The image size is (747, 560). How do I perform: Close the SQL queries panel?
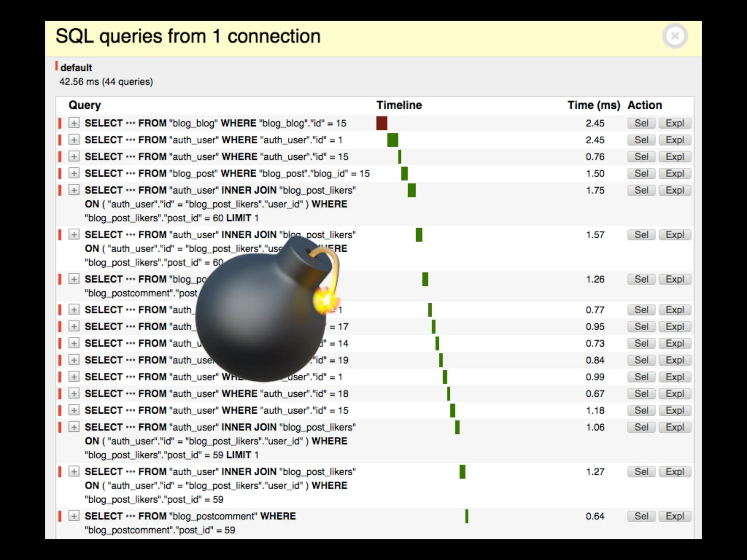point(675,36)
